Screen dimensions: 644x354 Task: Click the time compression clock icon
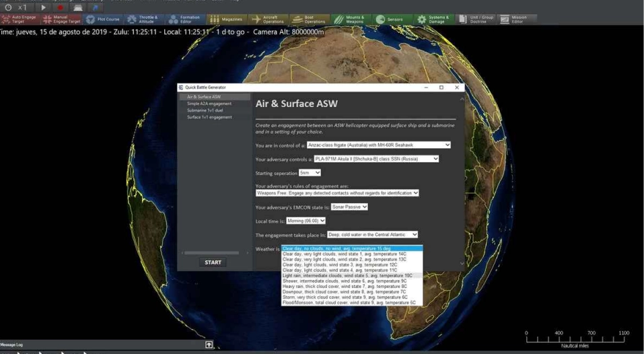[8, 7]
